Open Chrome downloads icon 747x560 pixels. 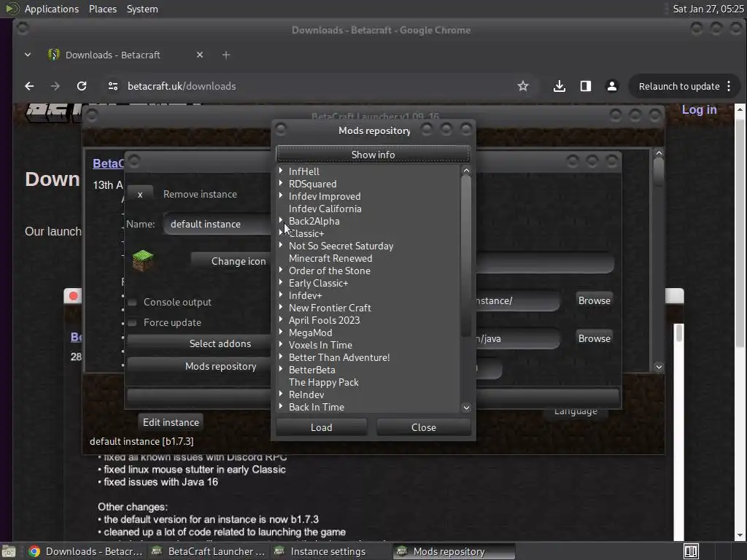pos(560,86)
